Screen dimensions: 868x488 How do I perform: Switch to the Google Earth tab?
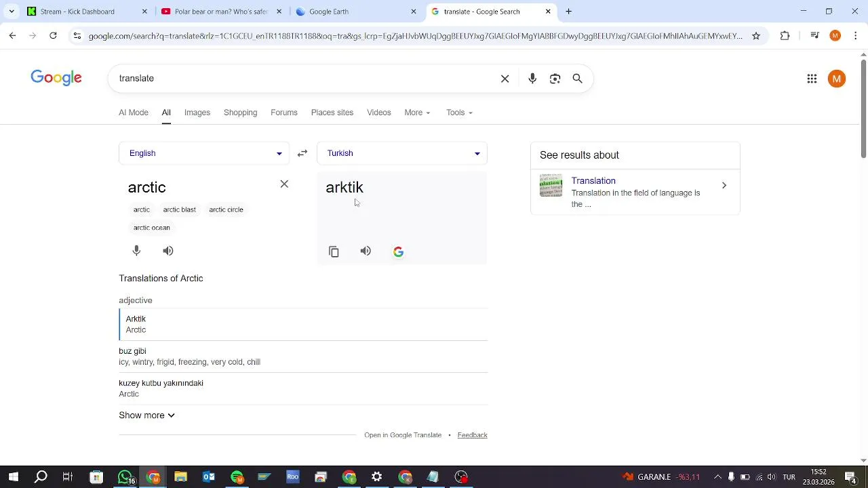[357, 12]
